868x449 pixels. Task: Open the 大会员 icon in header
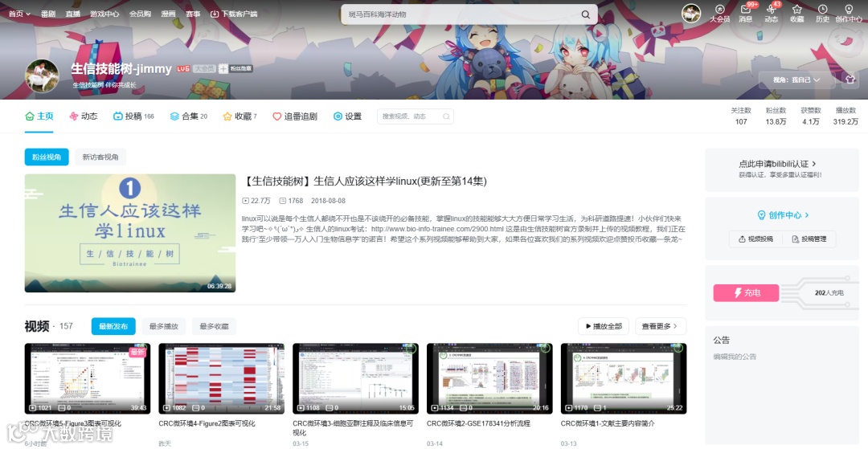click(x=719, y=14)
